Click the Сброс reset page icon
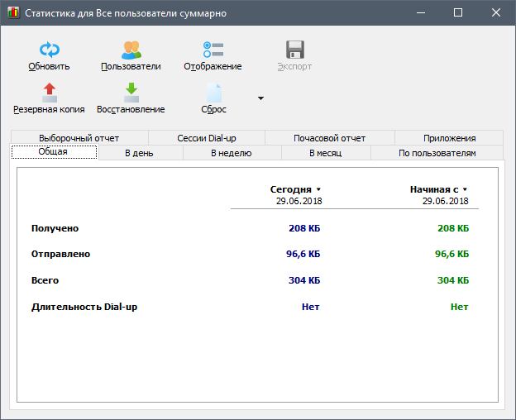Viewport: 516px width, 420px height. pos(214,93)
